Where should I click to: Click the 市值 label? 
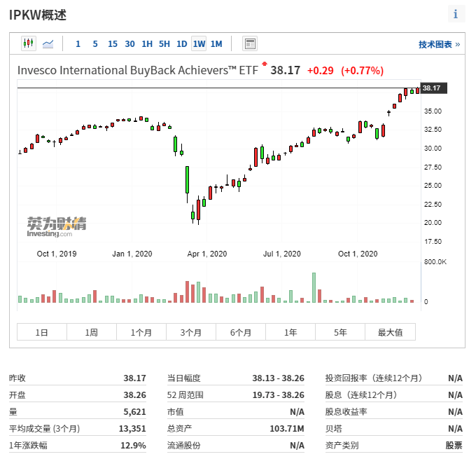176,412
